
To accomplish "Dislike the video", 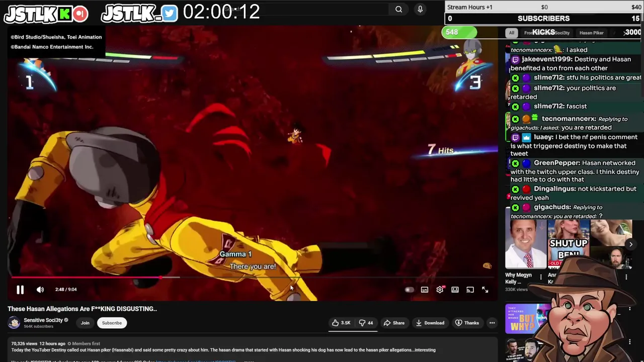I will (366, 323).
